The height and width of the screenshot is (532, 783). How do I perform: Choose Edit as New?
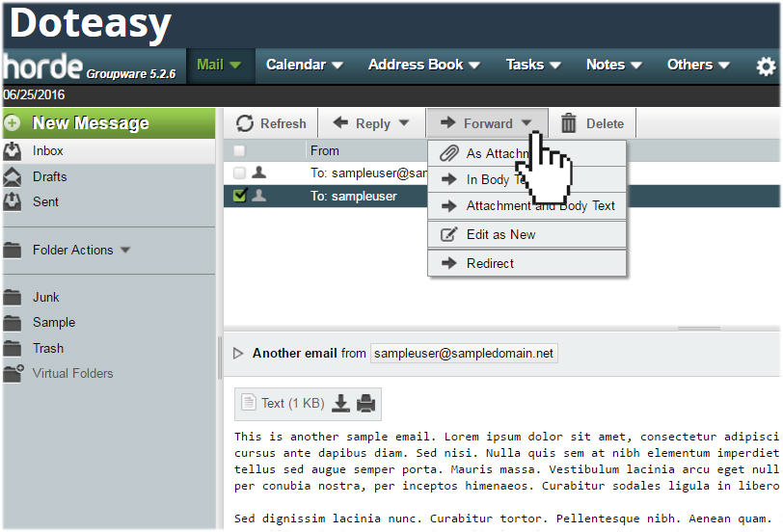coord(526,234)
